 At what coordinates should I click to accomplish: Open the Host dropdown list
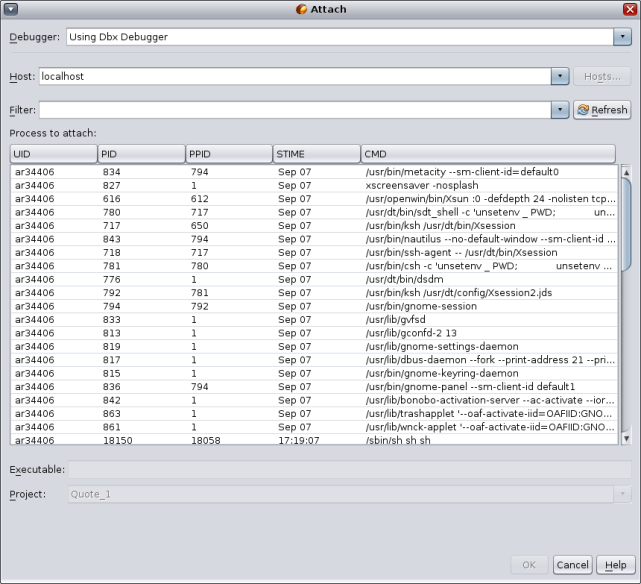(x=560, y=76)
